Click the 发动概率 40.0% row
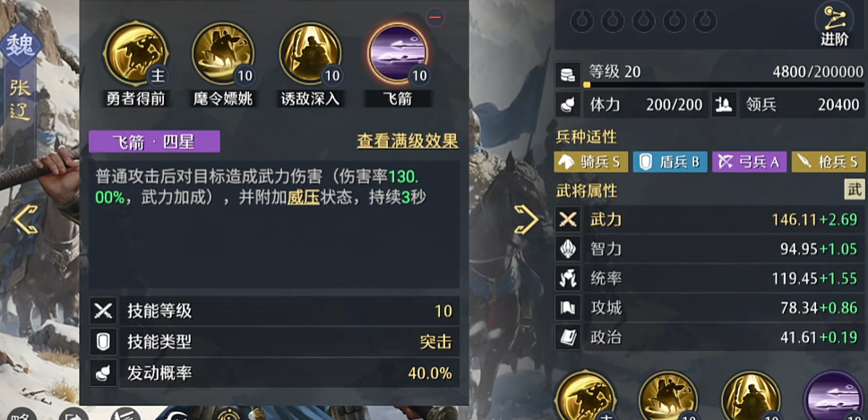This screenshot has height=420, width=868. [274, 373]
